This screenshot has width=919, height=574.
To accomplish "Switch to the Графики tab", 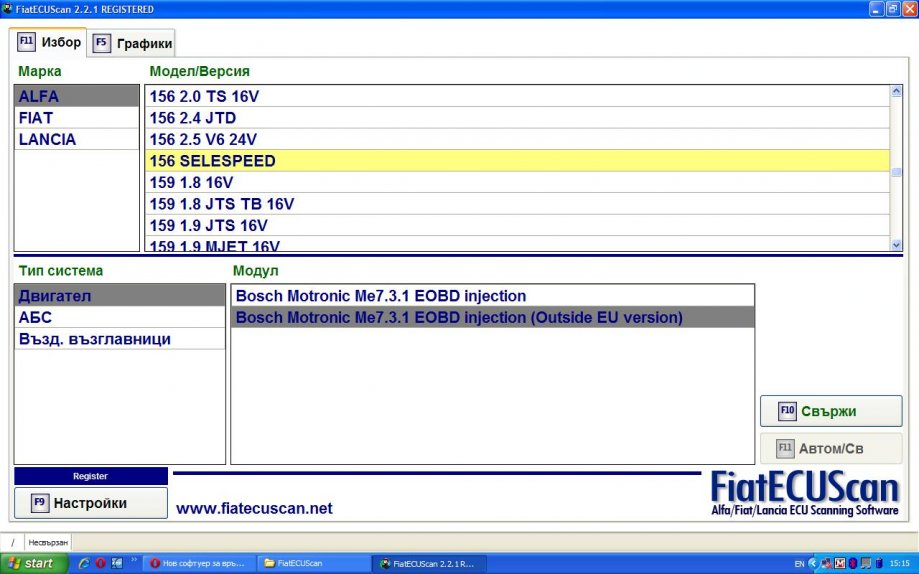I will [133, 43].
